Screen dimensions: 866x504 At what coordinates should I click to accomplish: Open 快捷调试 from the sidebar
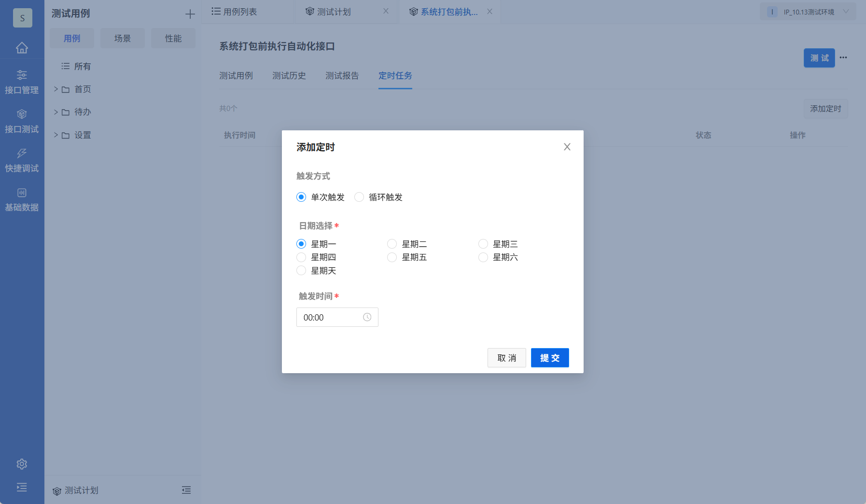22,160
